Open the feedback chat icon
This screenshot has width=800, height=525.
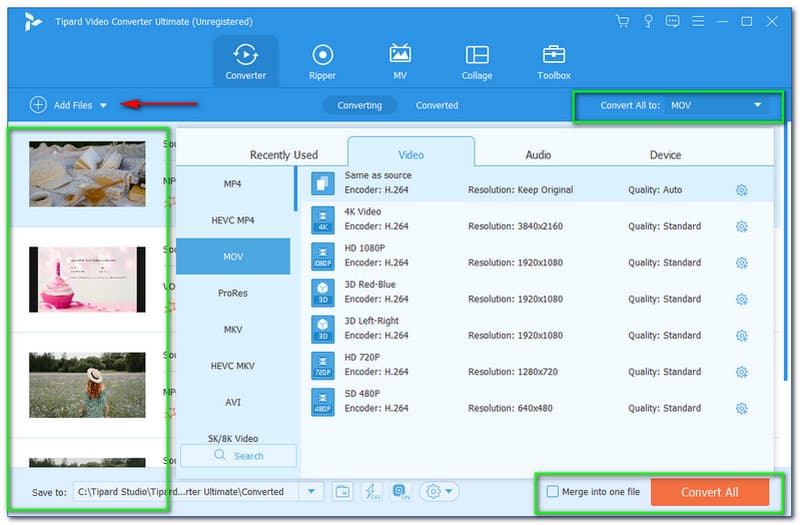673,21
